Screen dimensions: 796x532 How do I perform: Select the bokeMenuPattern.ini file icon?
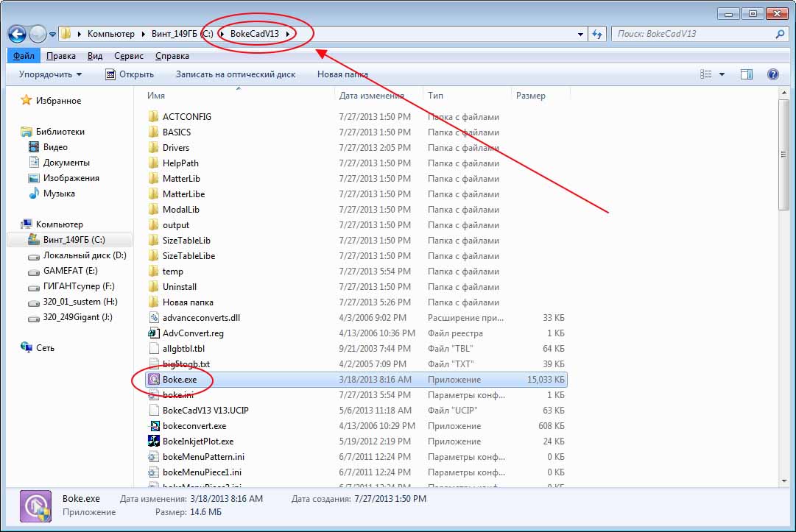click(x=154, y=457)
